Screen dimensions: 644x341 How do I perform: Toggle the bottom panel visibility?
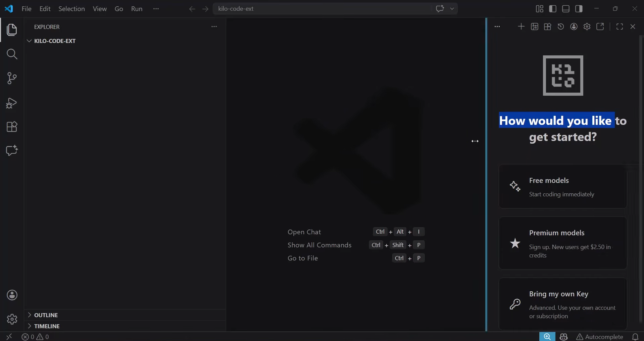pyautogui.click(x=566, y=9)
